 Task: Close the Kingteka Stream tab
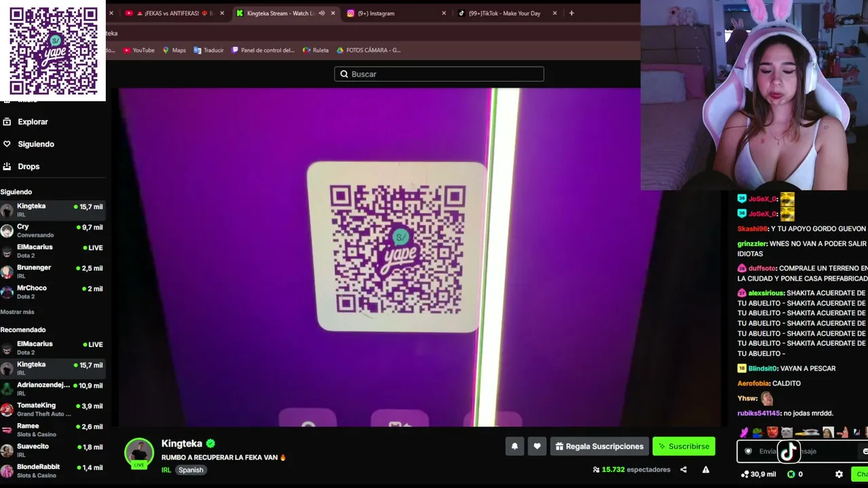[333, 13]
